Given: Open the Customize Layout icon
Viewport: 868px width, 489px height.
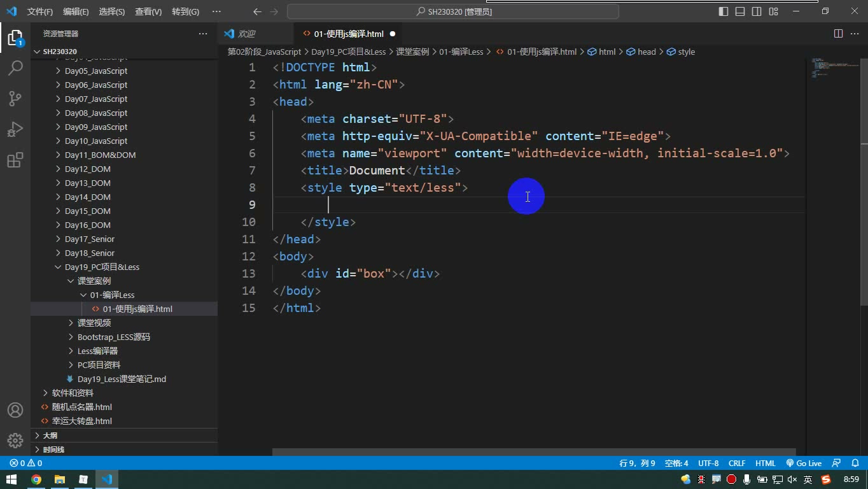Looking at the screenshot, I should coord(773,11).
